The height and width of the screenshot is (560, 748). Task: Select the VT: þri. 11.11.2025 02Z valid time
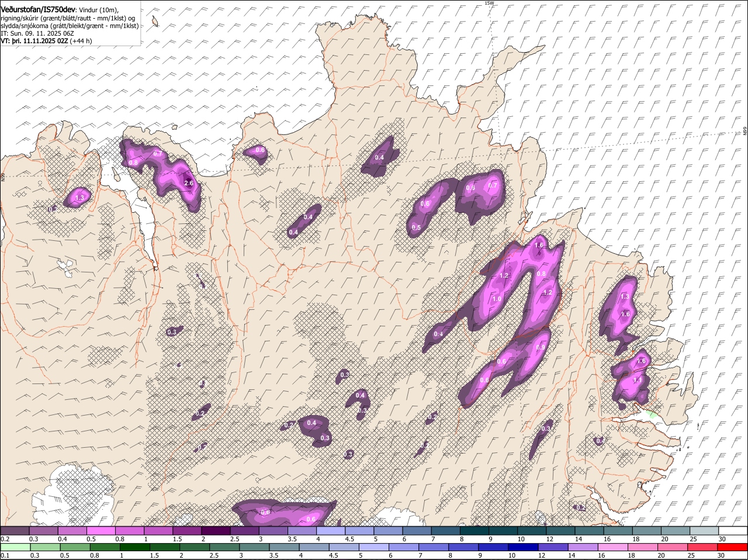coord(34,41)
